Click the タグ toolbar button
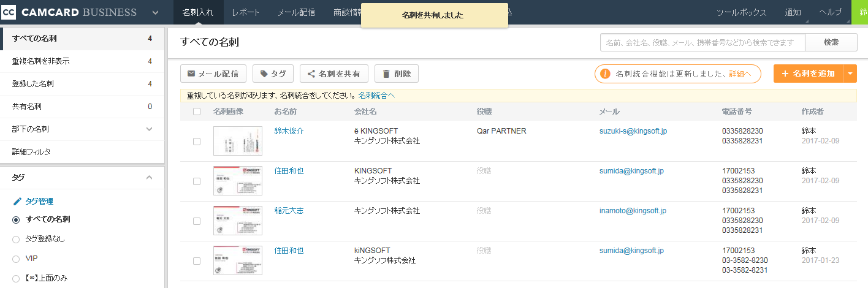Image resolution: width=868 pixels, height=288 pixels. point(273,74)
